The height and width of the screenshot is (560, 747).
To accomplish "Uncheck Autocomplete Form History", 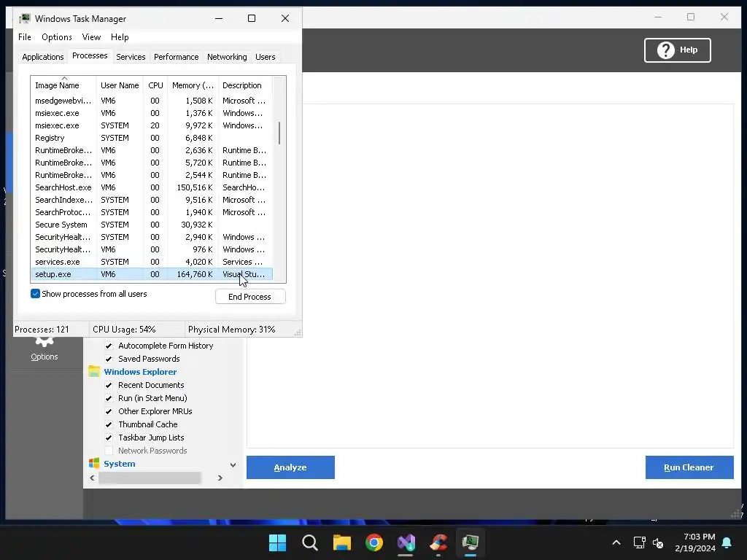I will coord(109,346).
